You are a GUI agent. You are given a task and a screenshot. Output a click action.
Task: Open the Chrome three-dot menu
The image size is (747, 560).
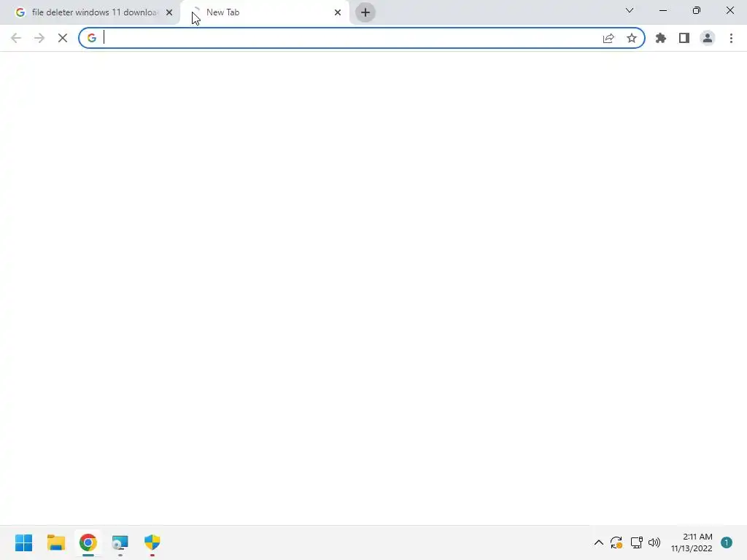pyautogui.click(x=731, y=38)
